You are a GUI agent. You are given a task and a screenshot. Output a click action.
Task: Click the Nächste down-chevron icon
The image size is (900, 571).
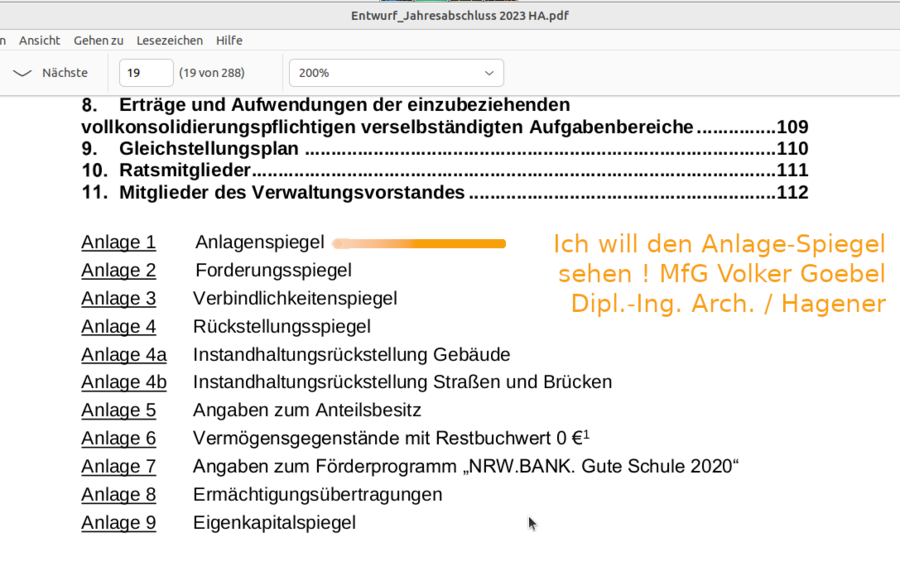click(x=22, y=73)
